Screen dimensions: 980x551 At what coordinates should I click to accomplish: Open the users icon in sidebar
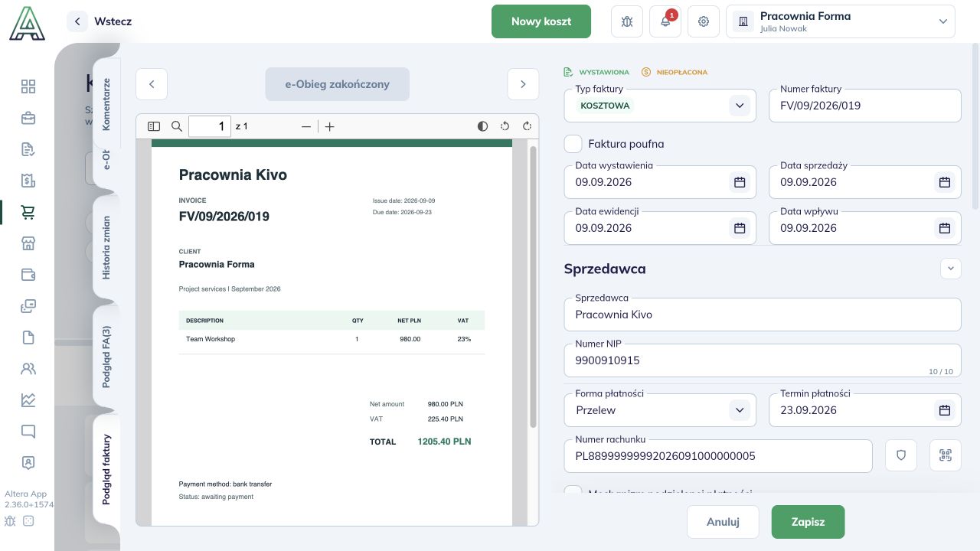coord(28,369)
